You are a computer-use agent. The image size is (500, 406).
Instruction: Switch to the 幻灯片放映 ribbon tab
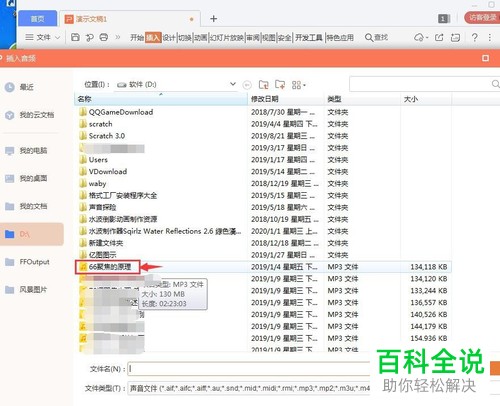[x=226, y=38]
